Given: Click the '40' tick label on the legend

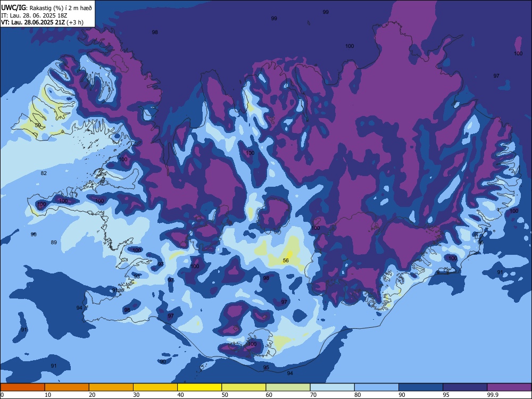Looking at the screenshot, I should pyautogui.click(x=180, y=395).
